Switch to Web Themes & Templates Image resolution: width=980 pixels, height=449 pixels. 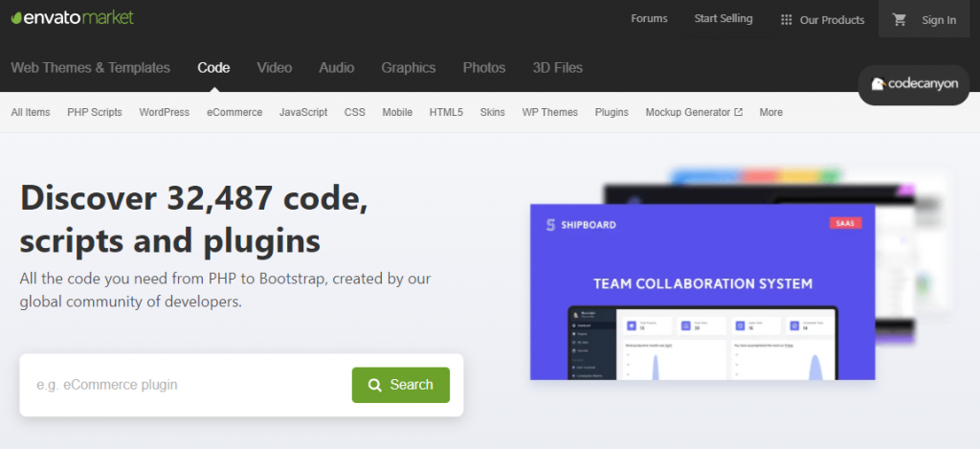tap(91, 68)
